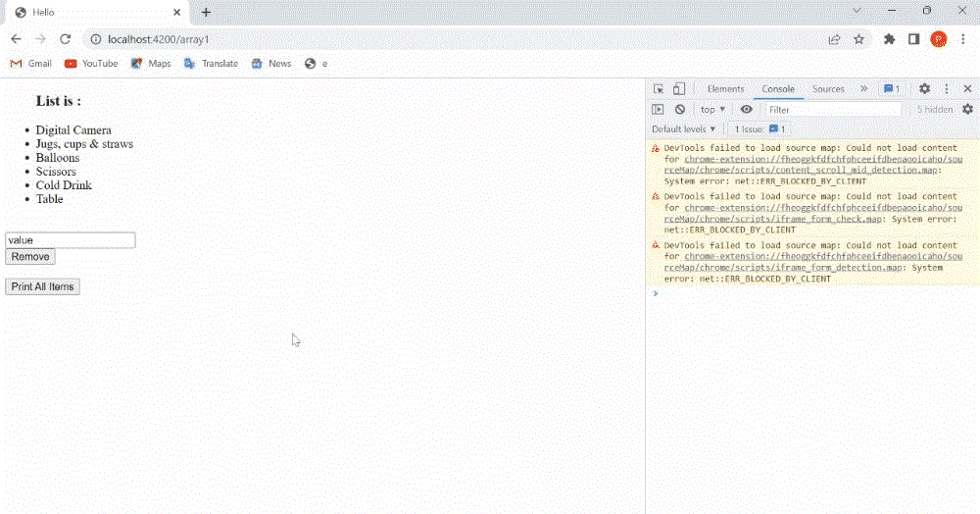The height and width of the screenshot is (514, 980).
Task: Click the 'Table' list item
Action: click(x=49, y=199)
